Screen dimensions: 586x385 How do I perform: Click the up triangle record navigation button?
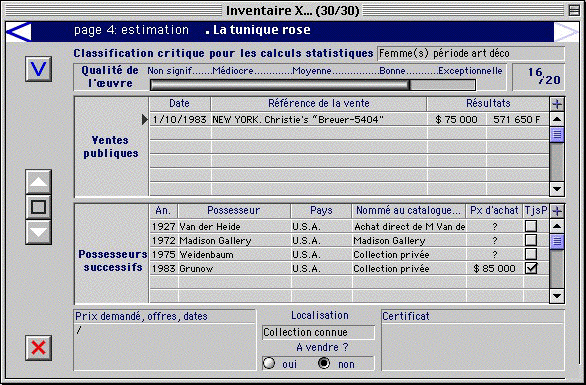(38, 182)
